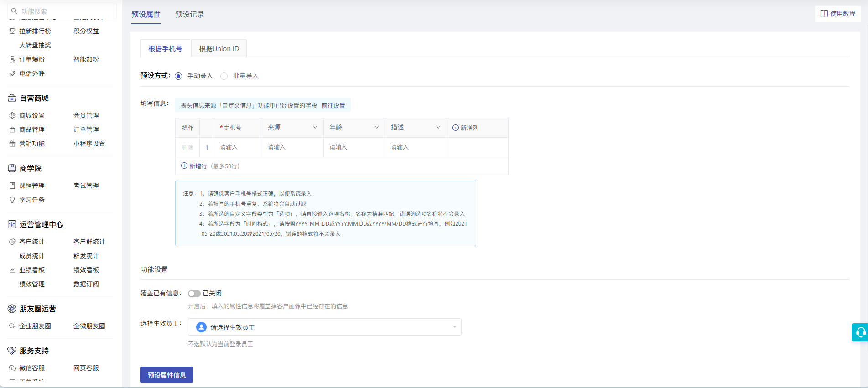868x388 pixels.
Task: Click the book icon beside 商学院
Action: click(12, 168)
